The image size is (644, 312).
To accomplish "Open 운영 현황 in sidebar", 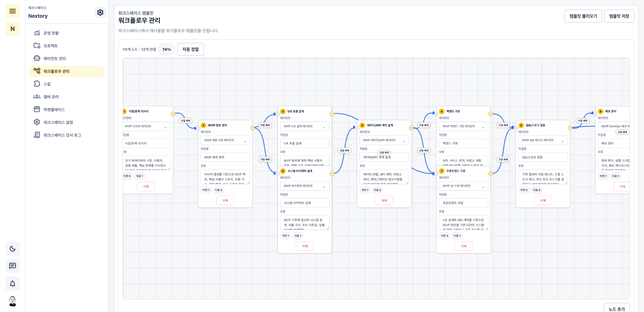I will (67, 33).
